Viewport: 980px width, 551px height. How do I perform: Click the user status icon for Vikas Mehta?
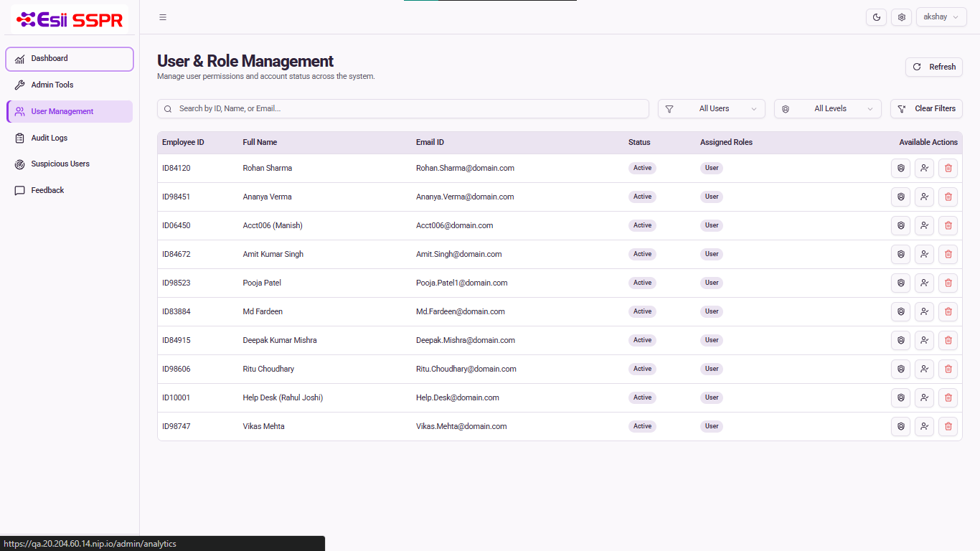(924, 426)
